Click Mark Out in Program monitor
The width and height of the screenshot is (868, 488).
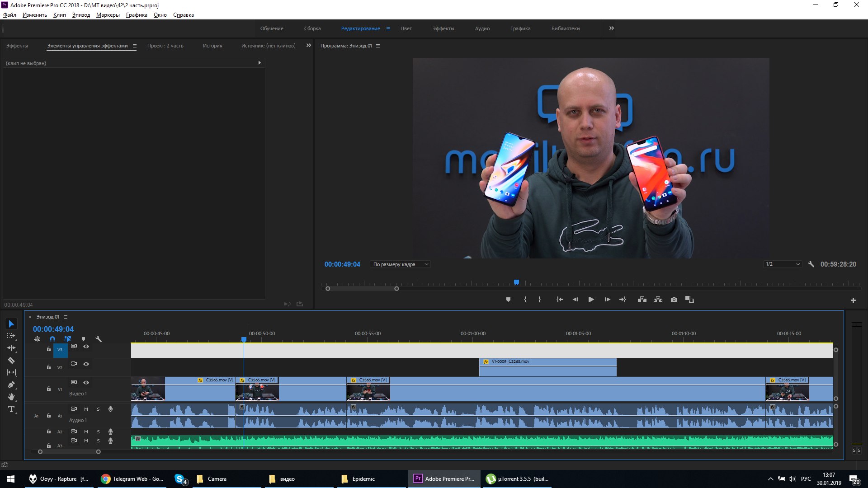(x=539, y=300)
